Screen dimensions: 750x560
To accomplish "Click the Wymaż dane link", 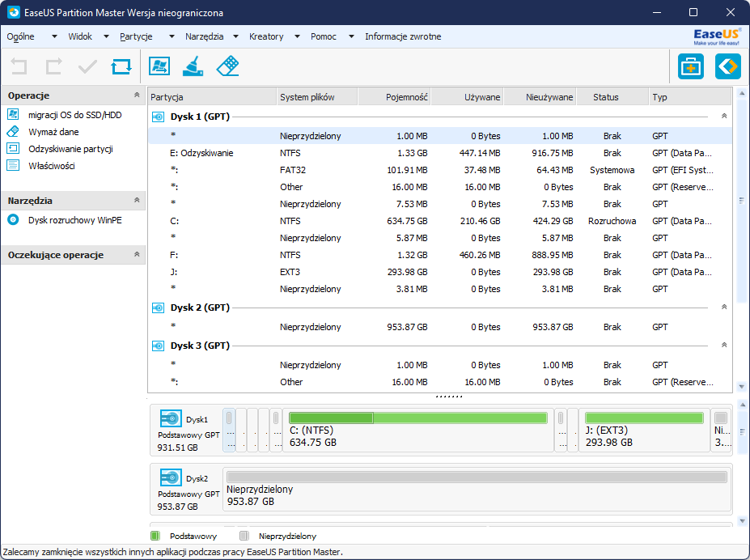I will pyautogui.click(x=53, y=132).
